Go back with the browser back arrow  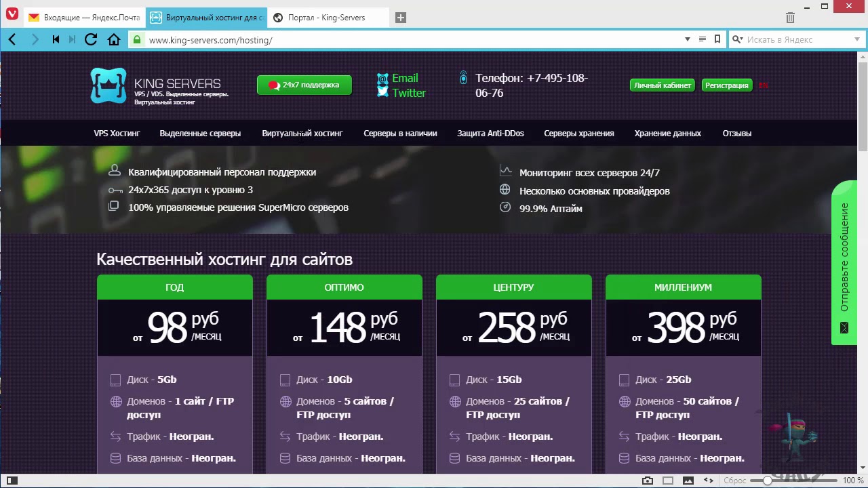tap(12, 40)
